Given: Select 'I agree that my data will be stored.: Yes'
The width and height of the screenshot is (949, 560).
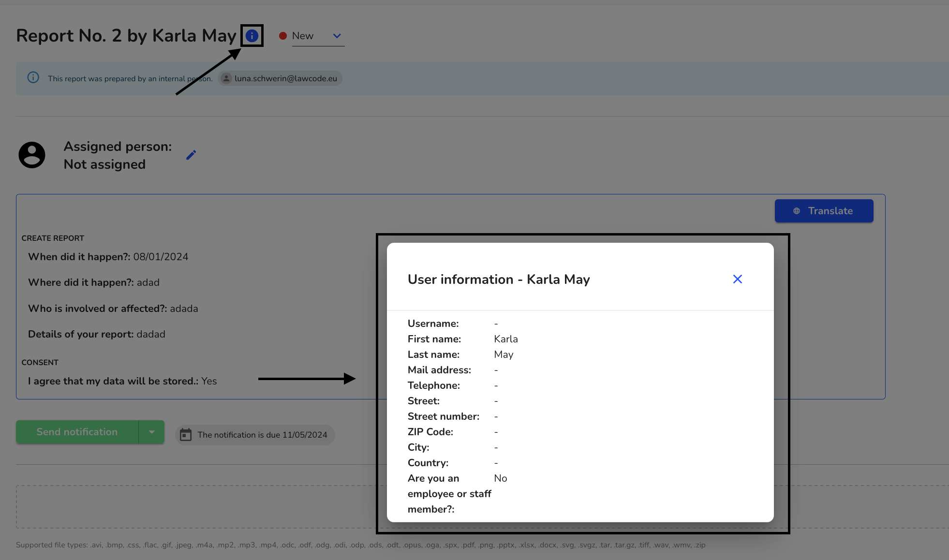Looking at the screenshot, I should click(x=122, y=381).
